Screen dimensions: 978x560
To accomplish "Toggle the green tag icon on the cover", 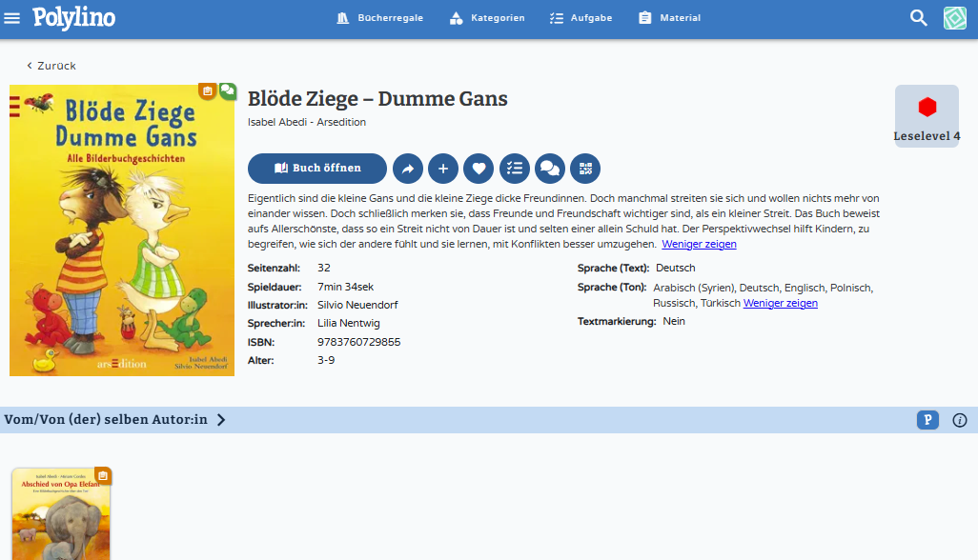I will click(x=227, y=90).
